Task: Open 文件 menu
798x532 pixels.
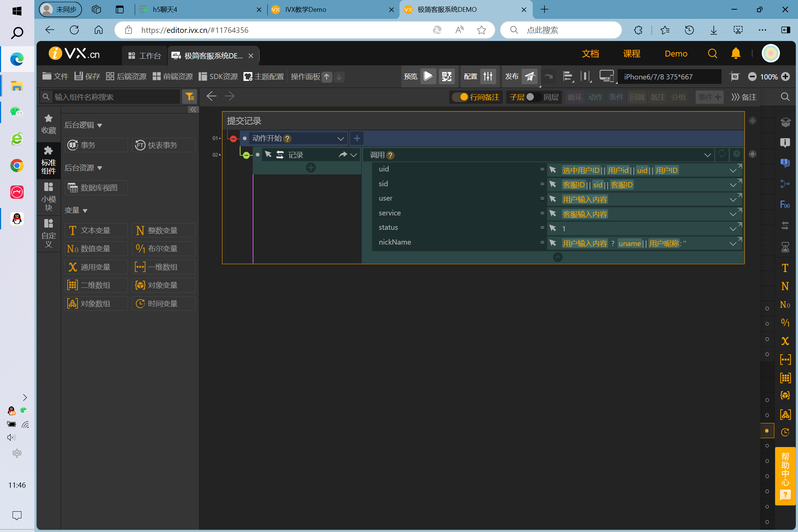Action: pyautogui.click(x=55, y=76)
